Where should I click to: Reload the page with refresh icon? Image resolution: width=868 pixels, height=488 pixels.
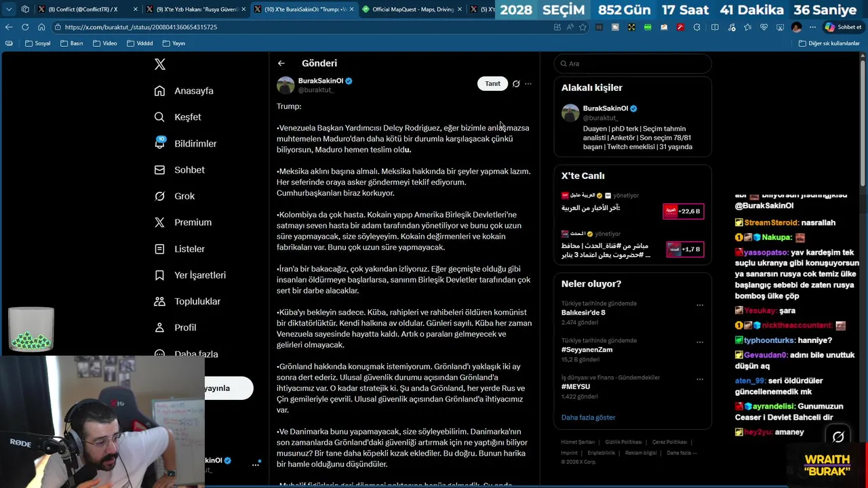(x=25, y=27)
